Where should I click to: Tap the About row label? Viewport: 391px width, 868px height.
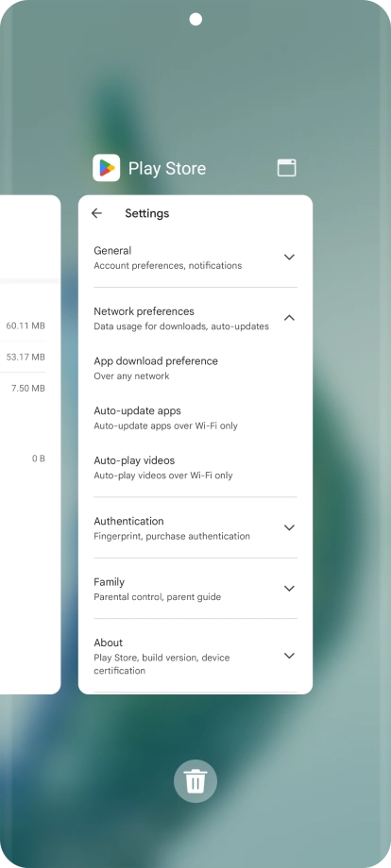(x=108, y=643)
